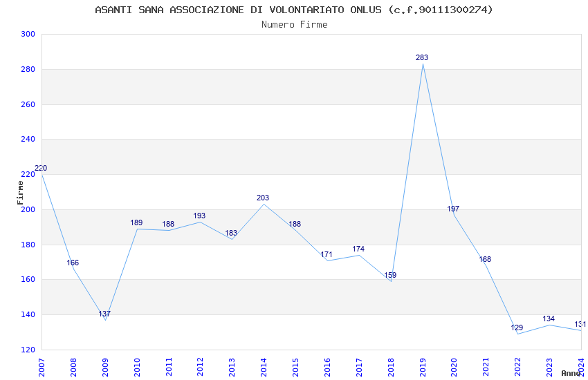Screen dimensions: 588x380
Task: Click y-axis value 260
Action: (x=28, y=104)
